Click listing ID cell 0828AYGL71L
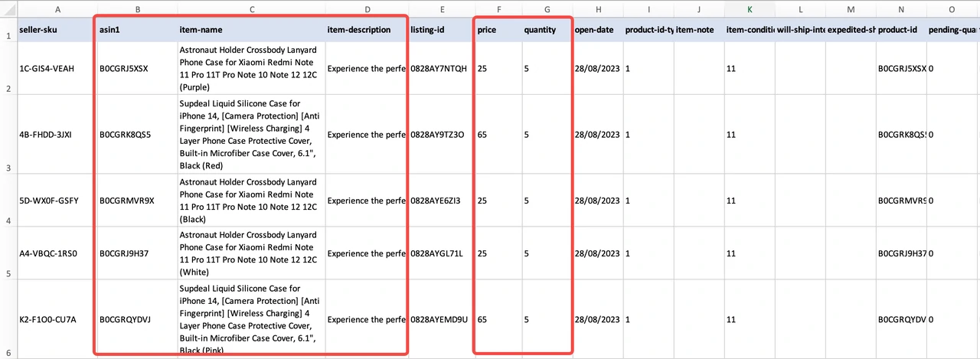 (x=436, y=253)
